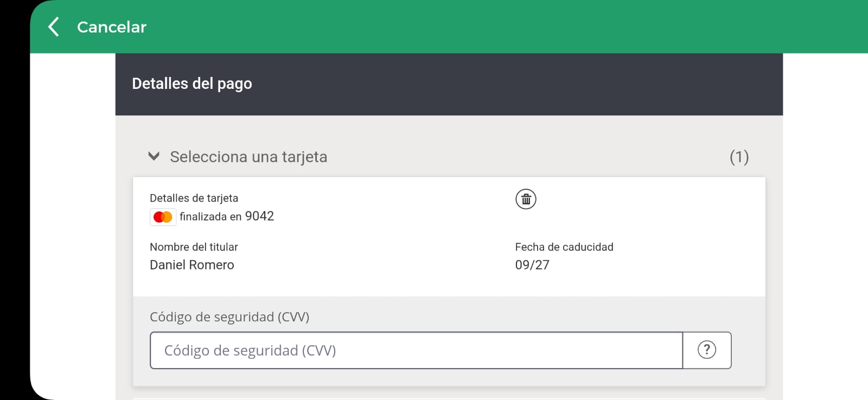Collapse the card list chevron
This screenshot has width=868, height=400.
[x=154, y=157]
